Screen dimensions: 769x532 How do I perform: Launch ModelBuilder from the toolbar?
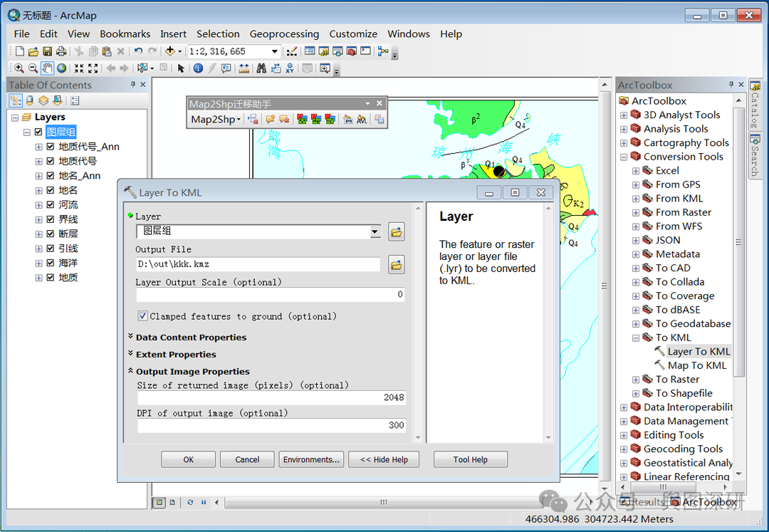[x=383, y=51]
